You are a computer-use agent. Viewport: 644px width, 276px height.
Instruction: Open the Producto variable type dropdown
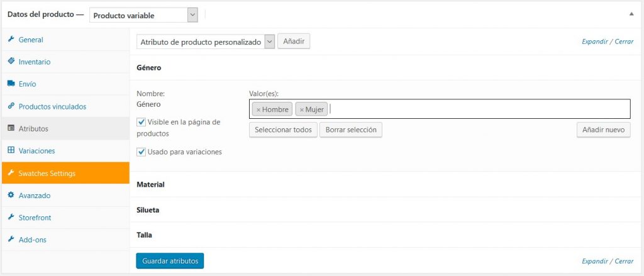point(143,15)
